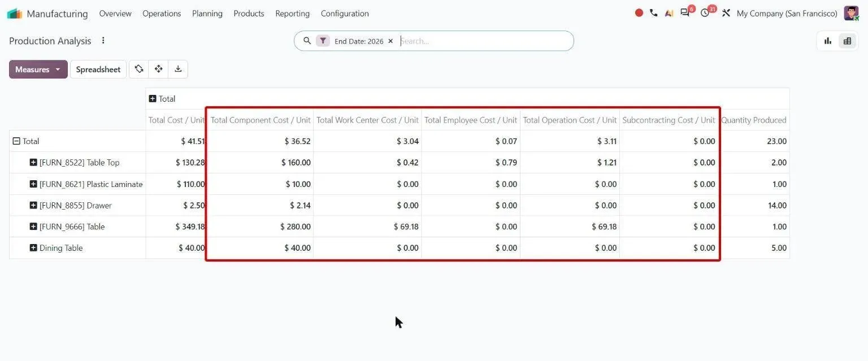
Task: Click the $ 349.18 Table cell
Action: click(176, 227)
